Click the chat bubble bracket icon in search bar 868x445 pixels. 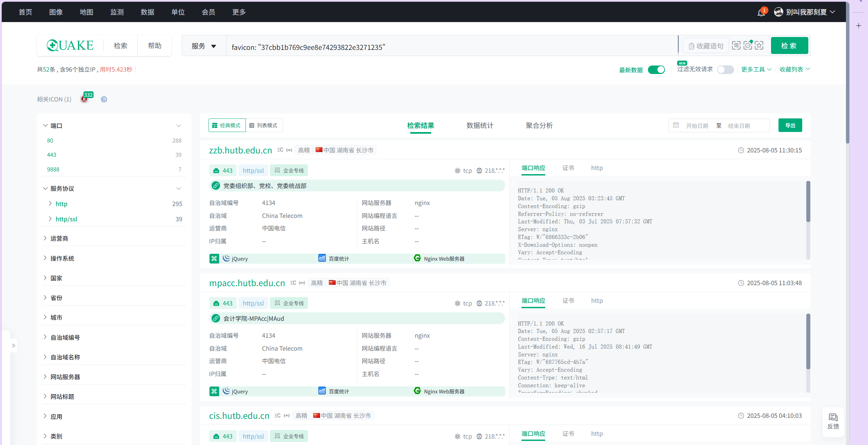click(748, 45)
